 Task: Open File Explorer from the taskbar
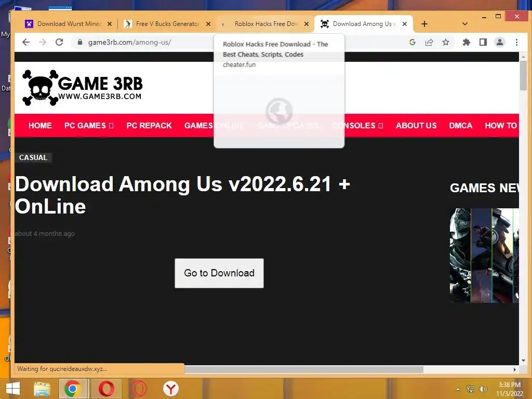click(x=42, y=389)
